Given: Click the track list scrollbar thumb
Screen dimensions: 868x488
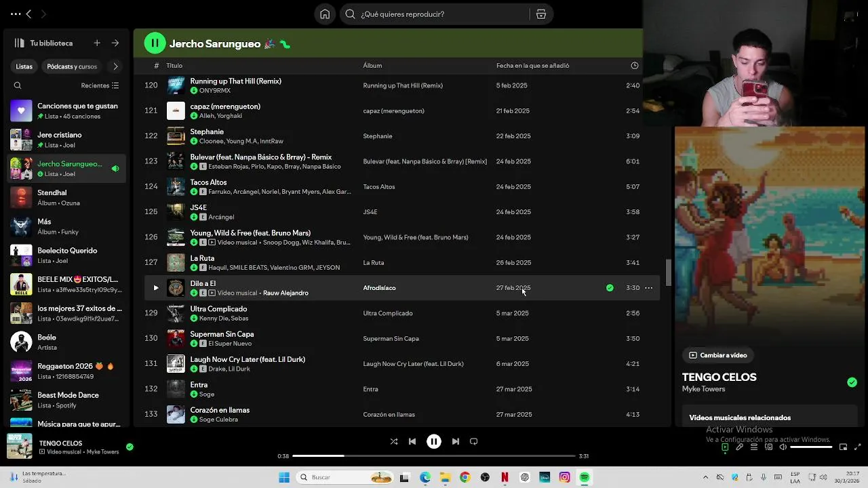Looking at the screenshot, I should tap(668, 272).
